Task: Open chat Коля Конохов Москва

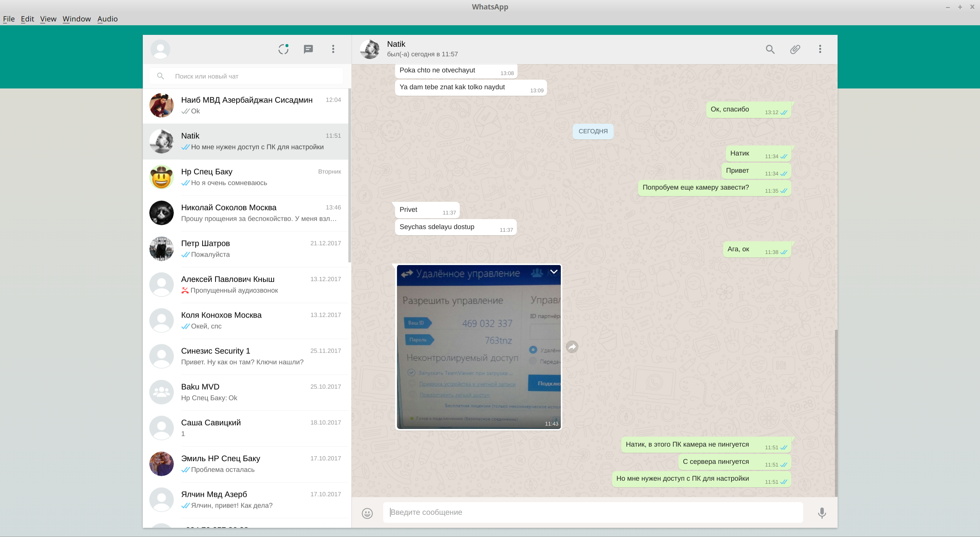Action: click(x=245, y=321)
